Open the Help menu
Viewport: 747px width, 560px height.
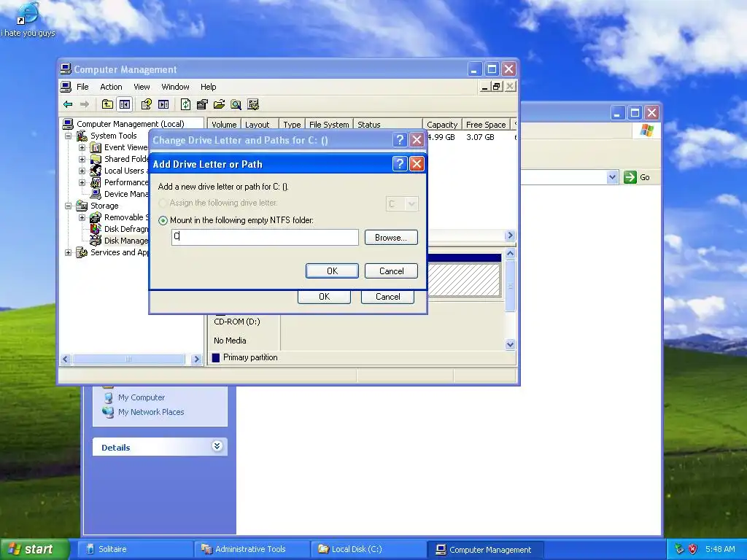point(208,87)
